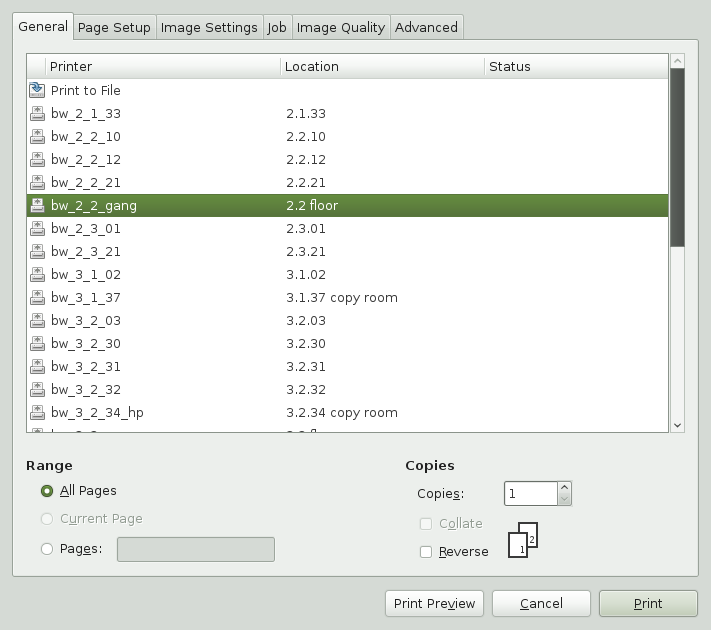
Task: Select the Current Page radio button
Action: coord(47,519)
